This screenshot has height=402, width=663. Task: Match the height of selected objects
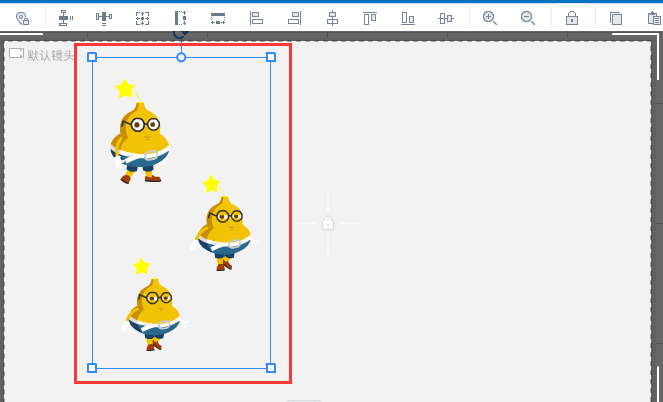click(x=181, y=18)
